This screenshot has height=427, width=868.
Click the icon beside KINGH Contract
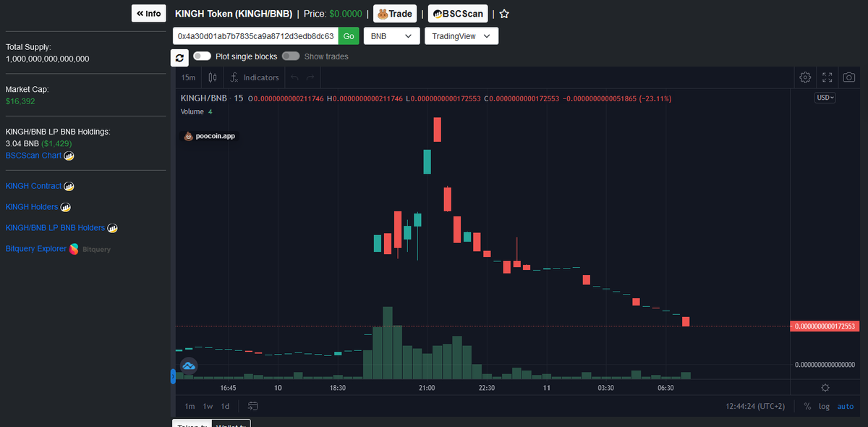pos(69,186)
